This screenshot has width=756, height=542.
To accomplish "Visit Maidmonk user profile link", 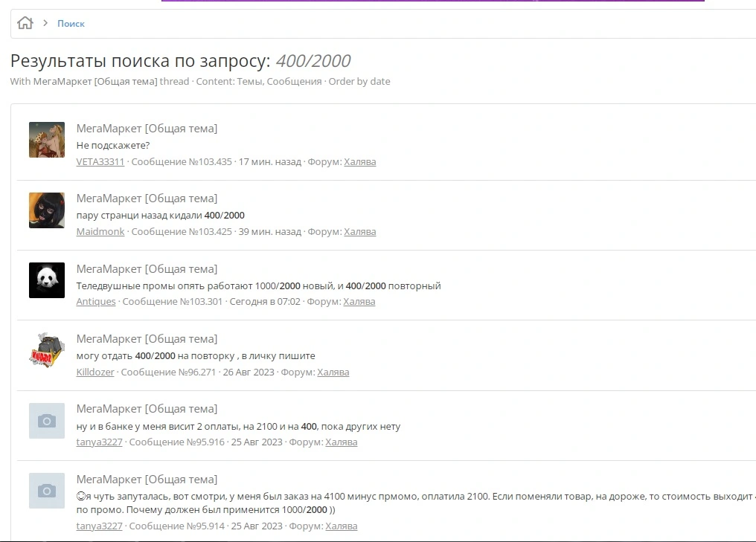I will 100,232.
